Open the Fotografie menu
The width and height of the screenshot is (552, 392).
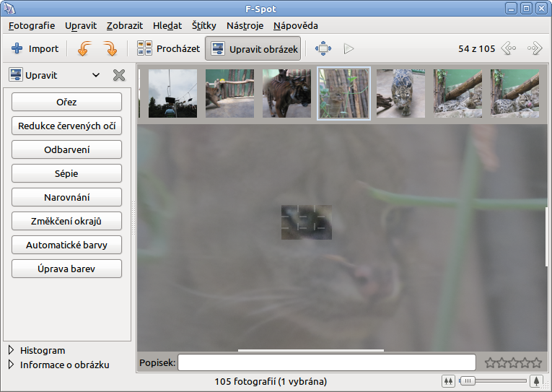tap(32, 26)
